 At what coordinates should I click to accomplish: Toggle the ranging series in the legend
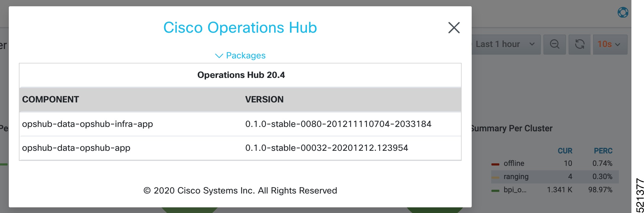516,177
